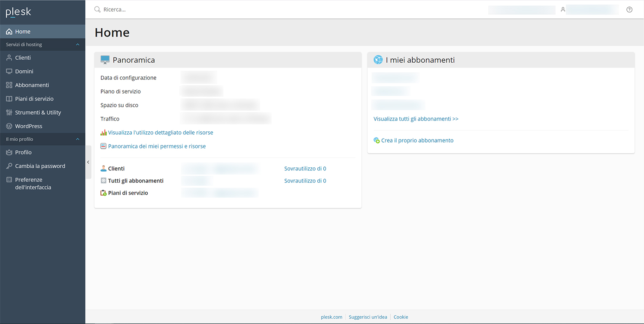This screenshot has width=644, height=324.
Task: Click the Piani di servizio clipboard icon
Action: click(x=103, y=193)
